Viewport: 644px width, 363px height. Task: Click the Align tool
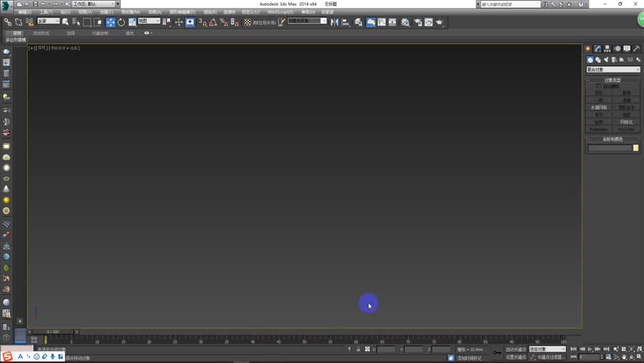point(345,22)
